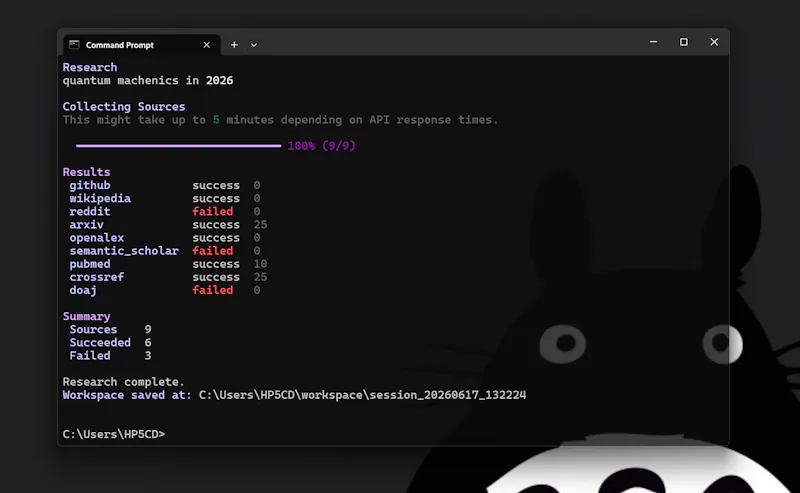Click the crossref source name
This screenshot has height=493, width=800.
[97, 277]
